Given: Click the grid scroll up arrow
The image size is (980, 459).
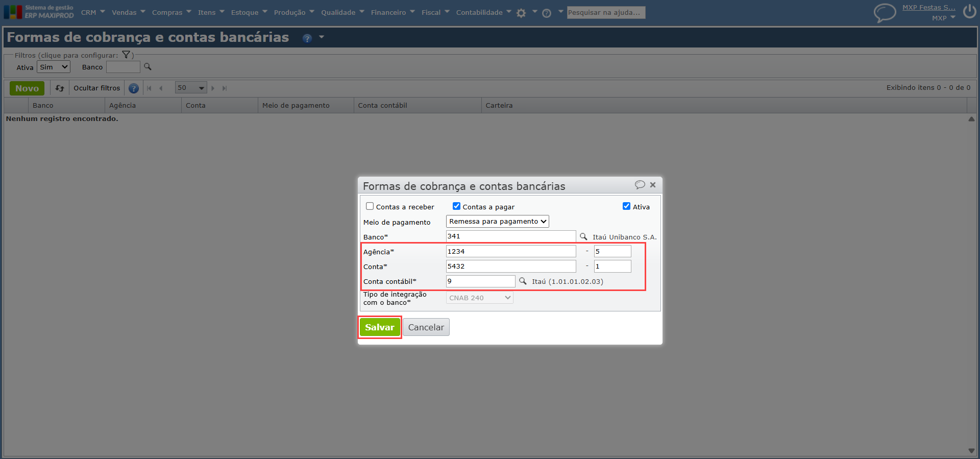Looking at the screenshot, I should [x=971, y=119].
